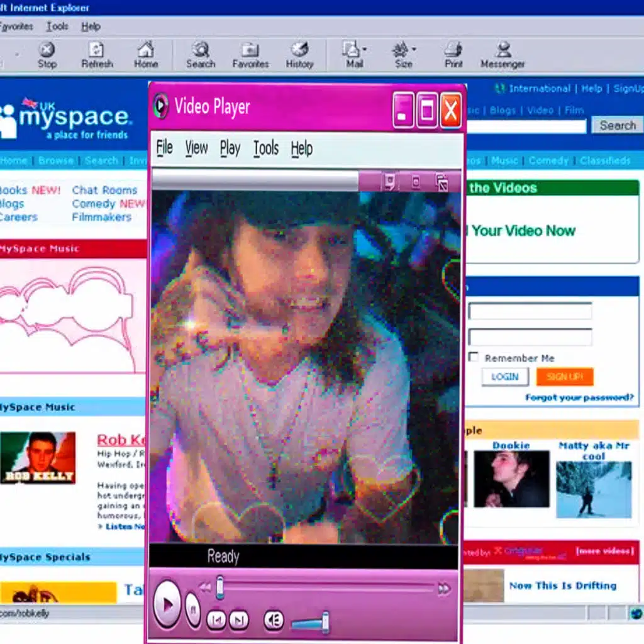
Task: Expand the Mail dropdown arrow
Action: coord(365,49)
